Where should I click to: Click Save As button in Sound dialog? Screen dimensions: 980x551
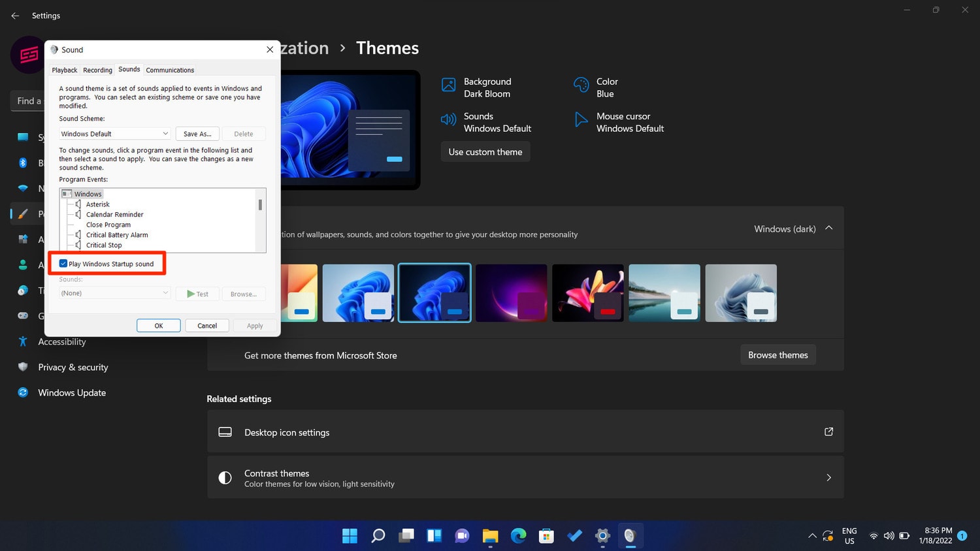tap(197, 134)
